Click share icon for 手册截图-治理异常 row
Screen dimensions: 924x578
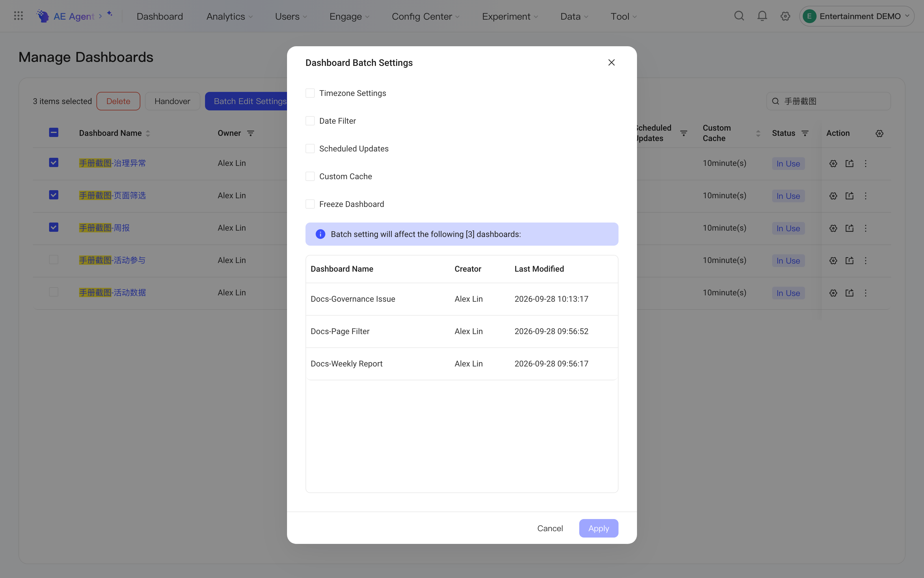(850, 164)
